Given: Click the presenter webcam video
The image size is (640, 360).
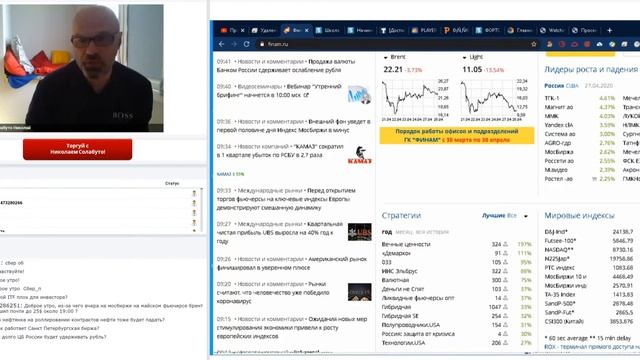Looking at the screenshot, I should coord(82,68).
